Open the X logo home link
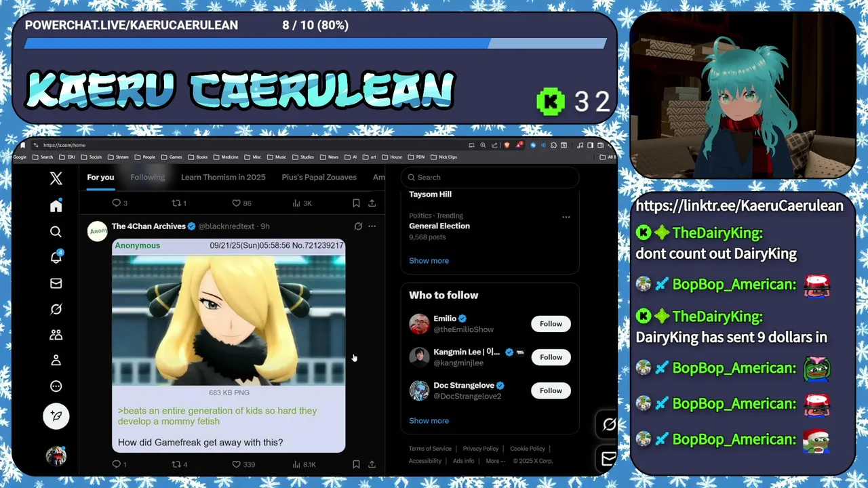Viewport: 868px width, 488px height. [56, 178]
